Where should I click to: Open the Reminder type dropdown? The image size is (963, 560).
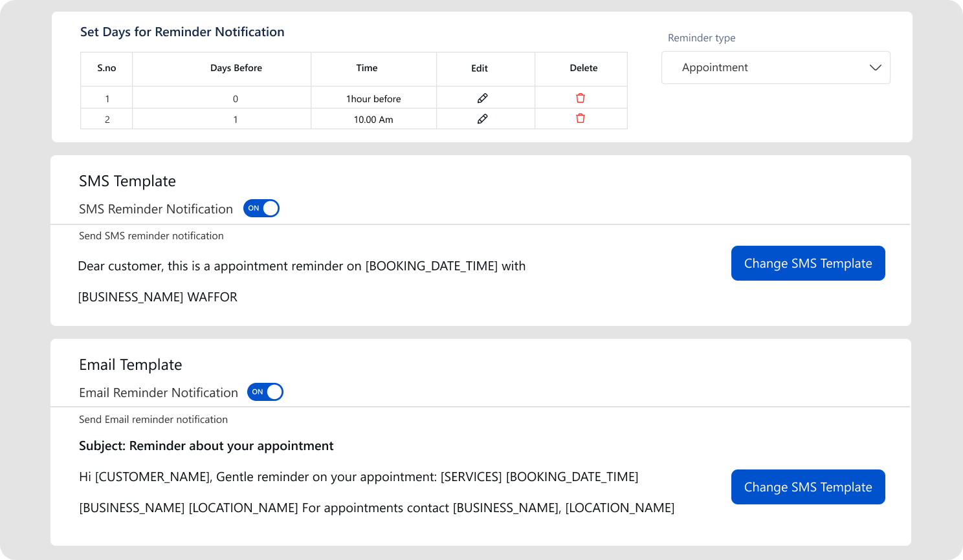775,67
